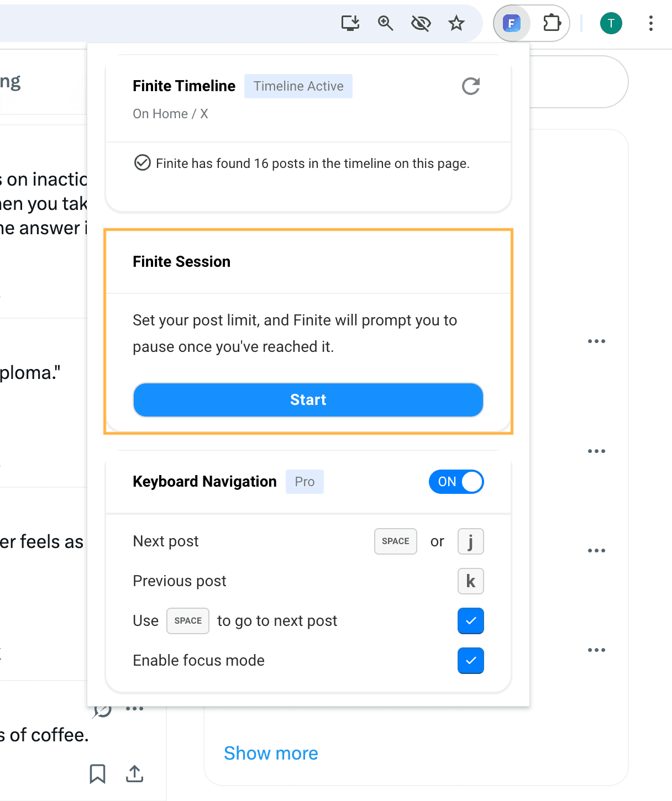Click the Show more link
Viewport: 672px width, 801px height.
pos(271,753)
